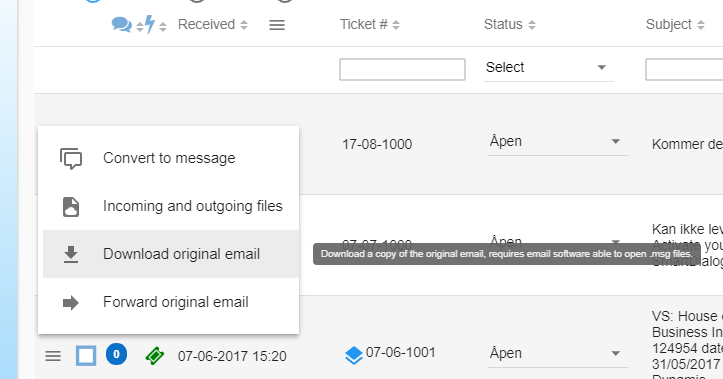
Task: Select Incoming and outgoing files
Action: click(x=171, y=206)
